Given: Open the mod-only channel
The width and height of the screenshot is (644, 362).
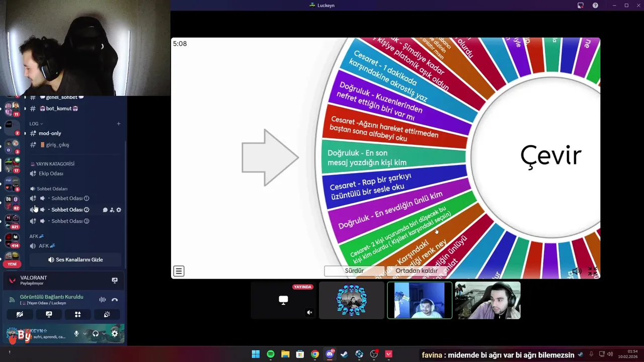Looking at the screenshot, I should coord(50,133).
